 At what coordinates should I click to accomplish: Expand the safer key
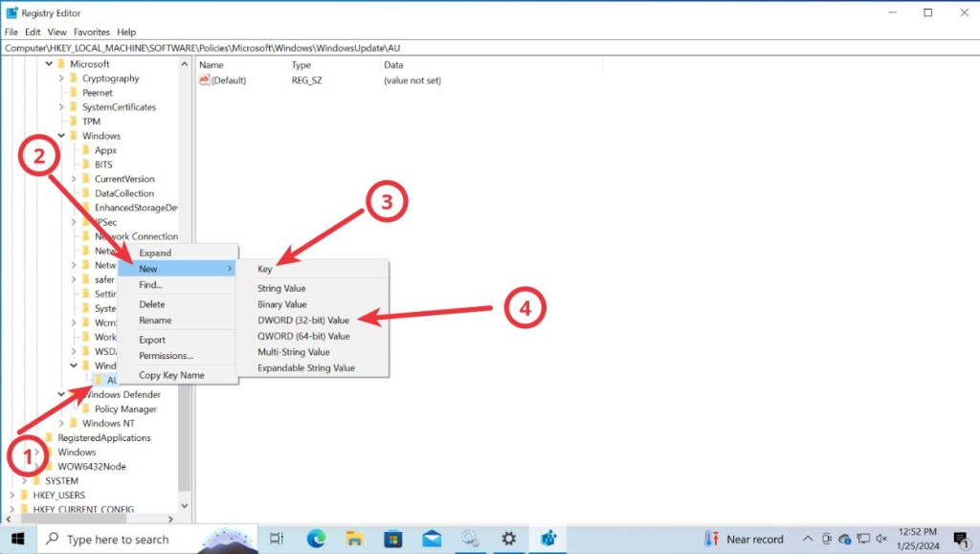tap(74, 279)
